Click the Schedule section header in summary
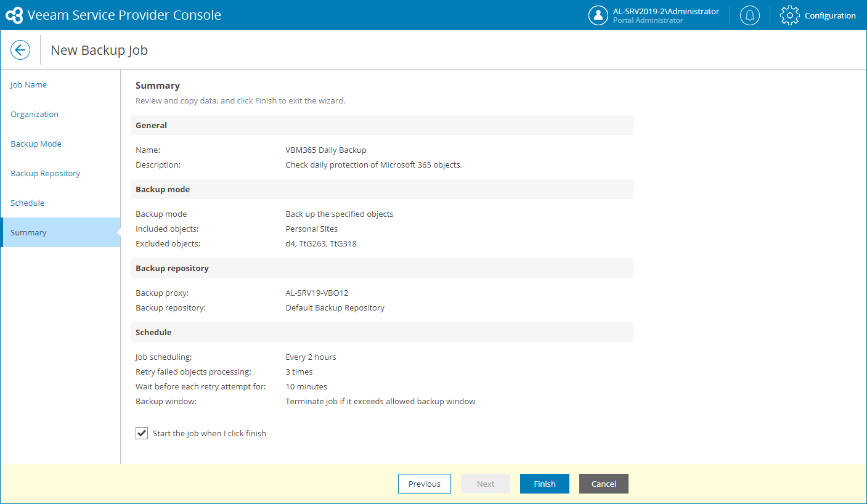Viewport: 867px width, 504px height. (382, 332)
